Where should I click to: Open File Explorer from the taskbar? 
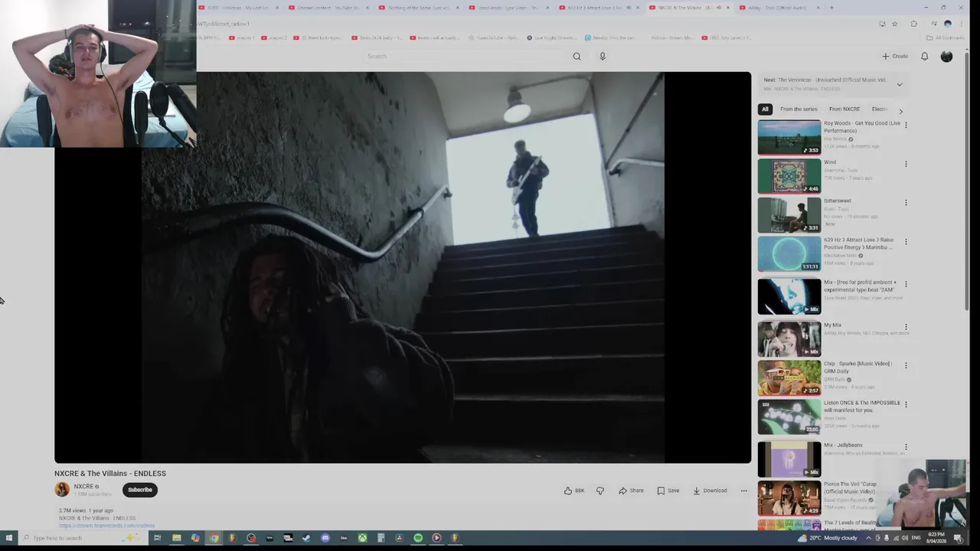coord(176,538)
